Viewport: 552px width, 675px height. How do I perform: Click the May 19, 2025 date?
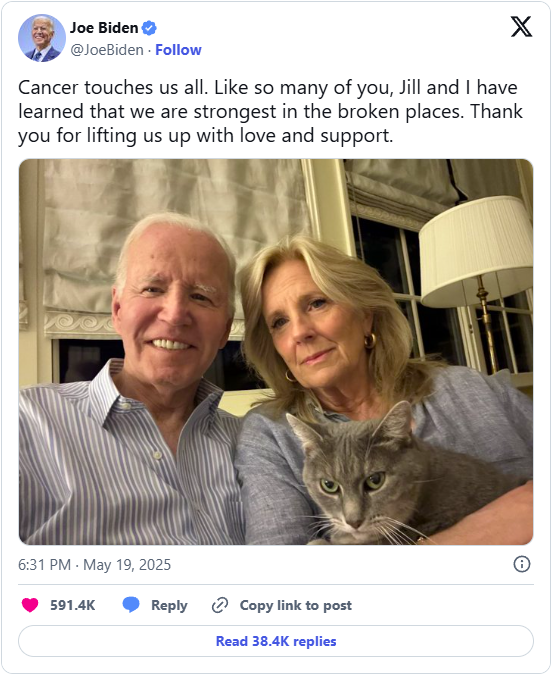coord(127,564)
